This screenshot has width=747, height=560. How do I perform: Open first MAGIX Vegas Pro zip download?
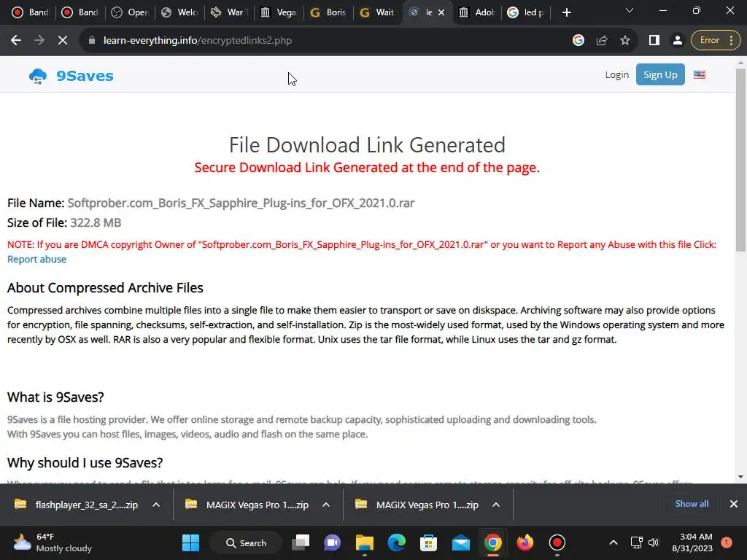247,505
